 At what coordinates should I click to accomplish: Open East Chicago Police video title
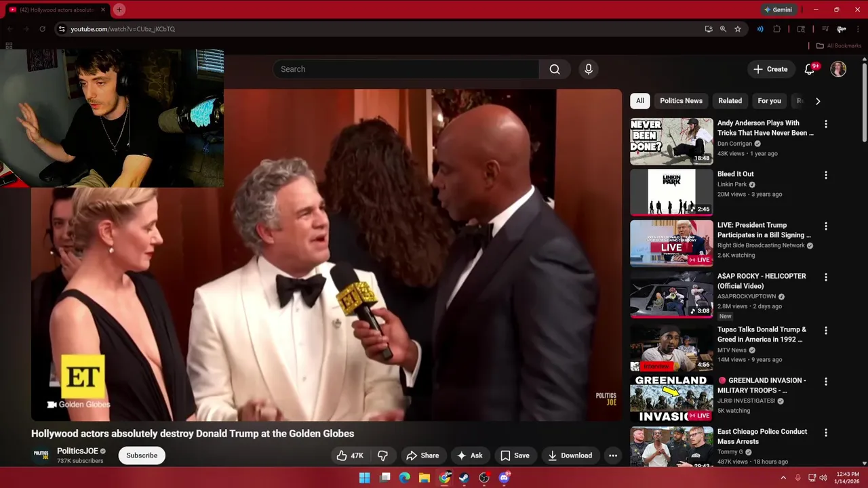click(x=762, y=436)
